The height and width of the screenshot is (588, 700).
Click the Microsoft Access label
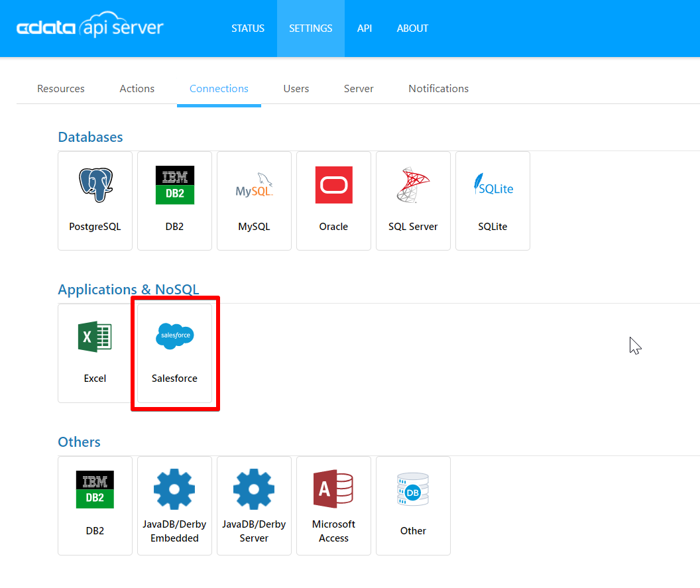click(333, 531)
